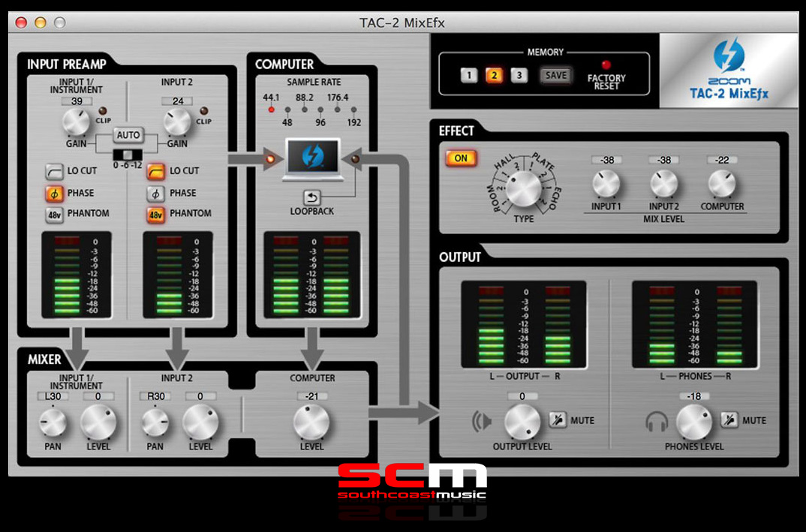The width and height of the screenshot is (806, 532).
Task: Click the Input 2 pan value R30
Action: pos(155,396)
